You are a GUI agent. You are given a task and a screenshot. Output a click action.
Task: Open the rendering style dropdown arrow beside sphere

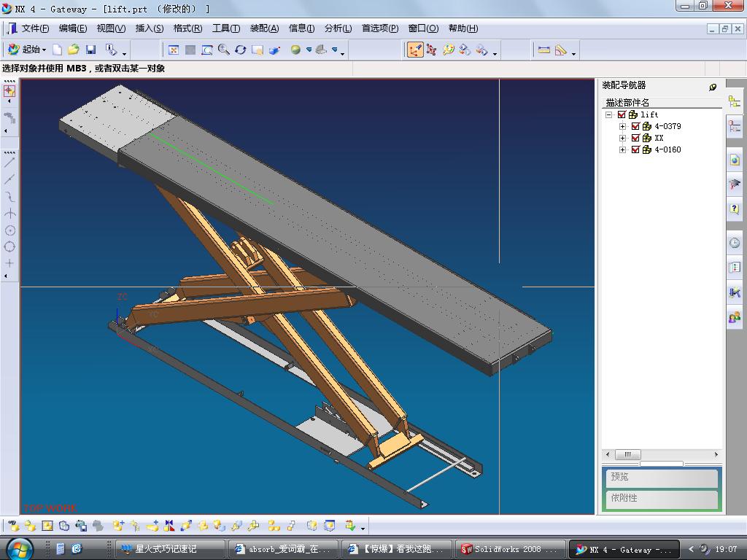309,50
